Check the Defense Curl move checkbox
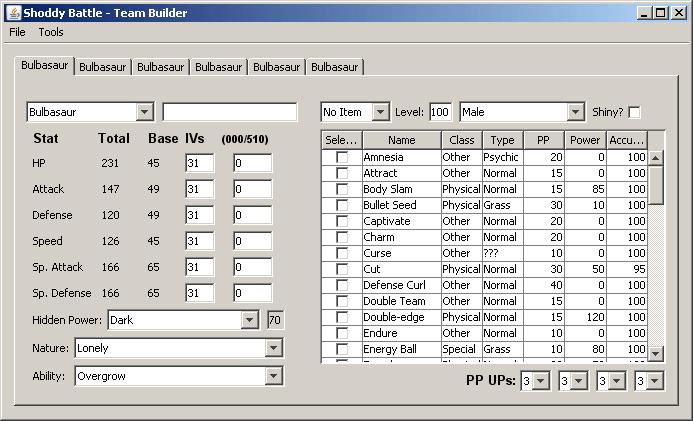Image resolution: width=693 pixels, height=421 pixels. pyautogui.click(x=342, y=285)
